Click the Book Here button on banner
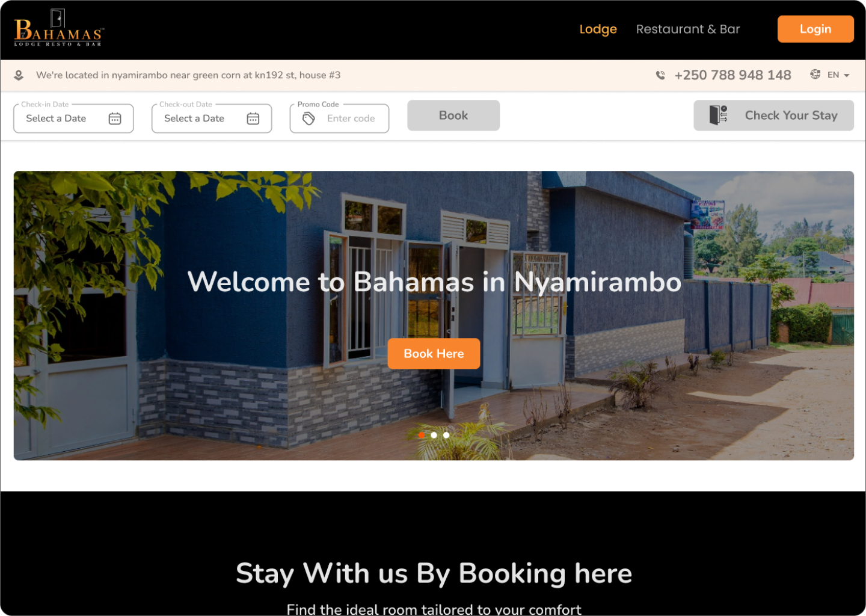The height and width of the screenshot is (616, 866). click(x=434, y=354)
